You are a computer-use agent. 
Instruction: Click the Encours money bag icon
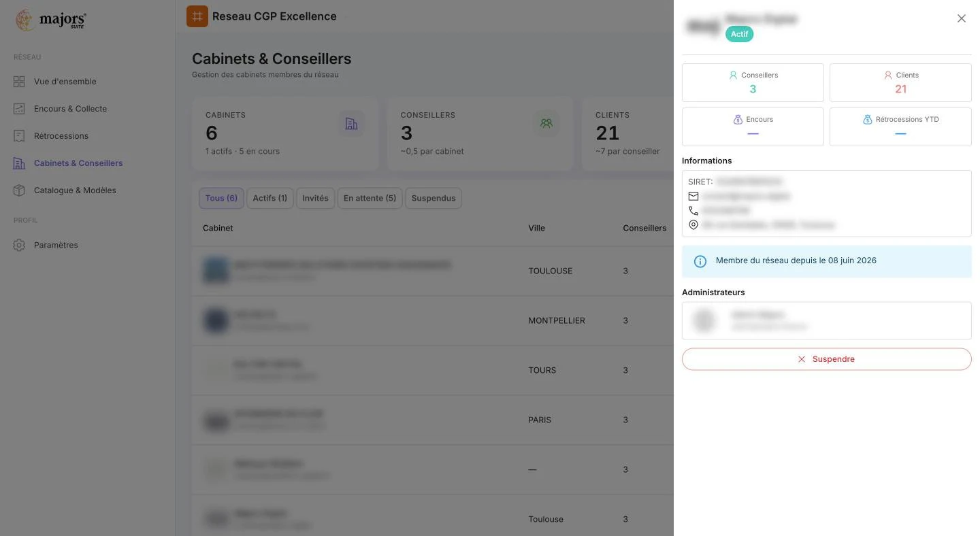click(x=738, y=120)
